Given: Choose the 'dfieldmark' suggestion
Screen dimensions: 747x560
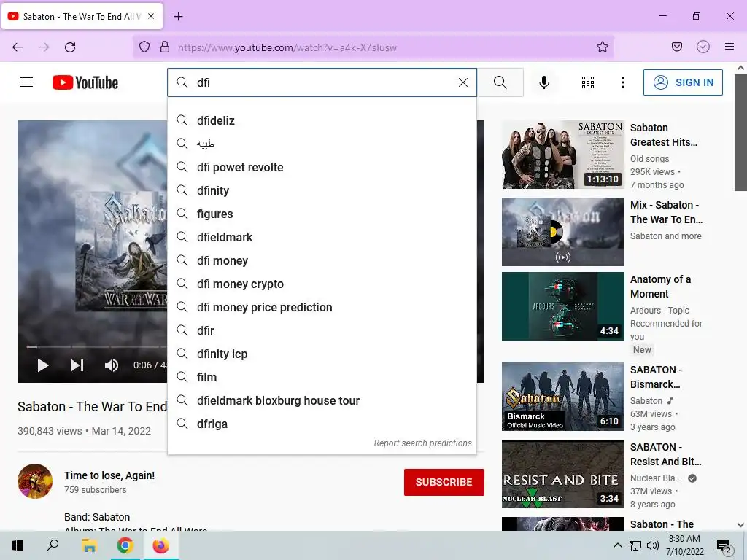Looking at the screenshot, I should pos(322,237).
